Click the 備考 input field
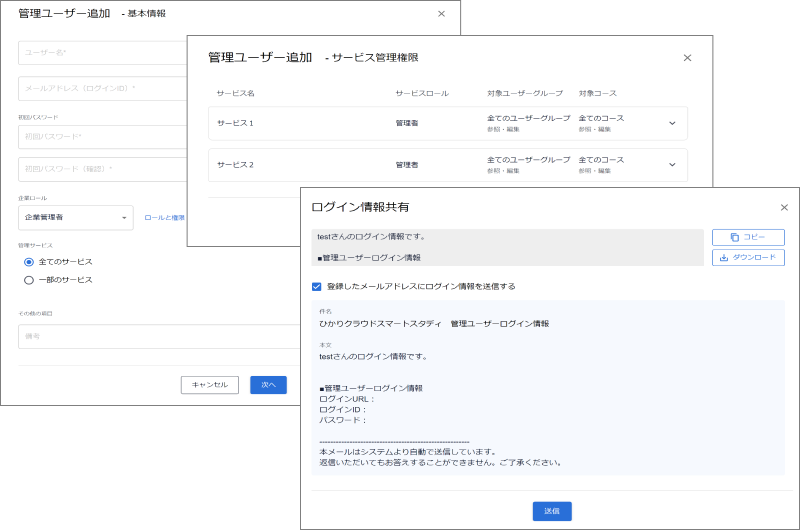This screenshot has height=530, width=800. click(x=150, y=337)
